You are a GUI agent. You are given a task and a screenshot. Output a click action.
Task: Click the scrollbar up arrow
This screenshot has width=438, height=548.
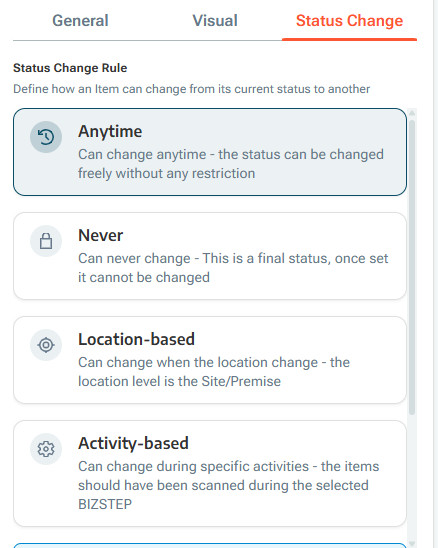(x=412, y=113)
